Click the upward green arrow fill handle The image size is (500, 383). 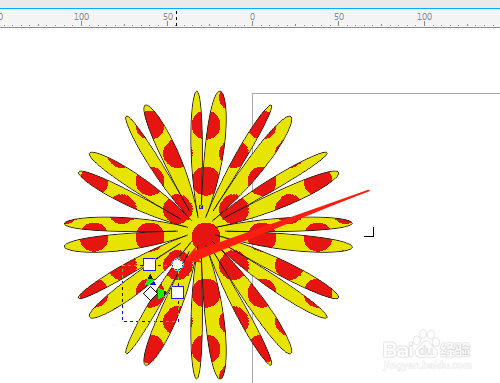(x=150, y=280)
